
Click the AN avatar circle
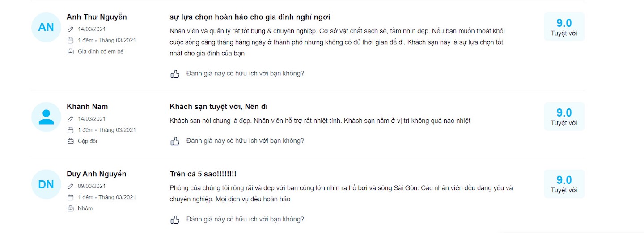(46, 27)
